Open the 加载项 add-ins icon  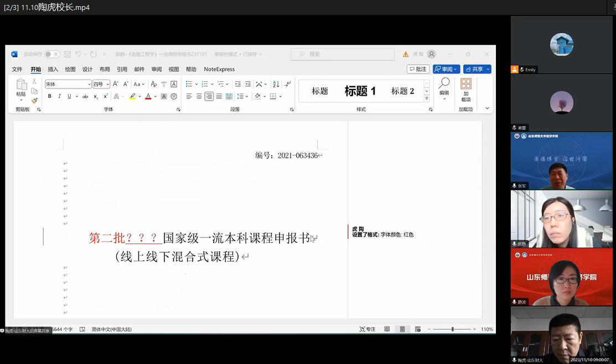466,90
